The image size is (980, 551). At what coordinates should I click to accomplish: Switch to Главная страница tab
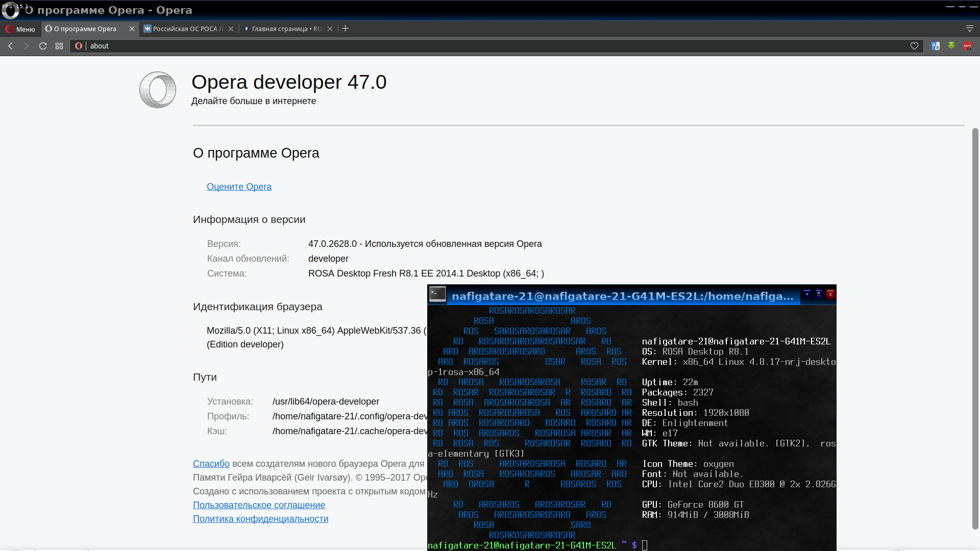coord(285,29)
